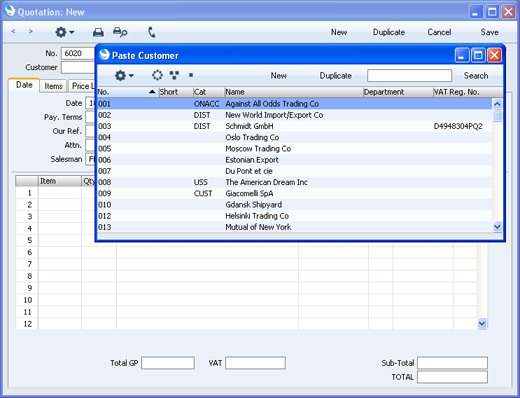
Task: Click the Search field in Paste Customer
Action: (x=409, y=76)
